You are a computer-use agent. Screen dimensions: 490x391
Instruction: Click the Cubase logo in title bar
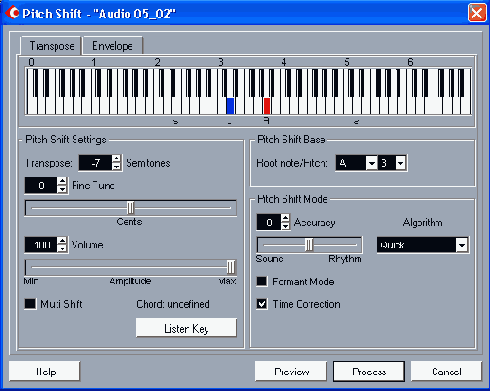coord(12,13)
